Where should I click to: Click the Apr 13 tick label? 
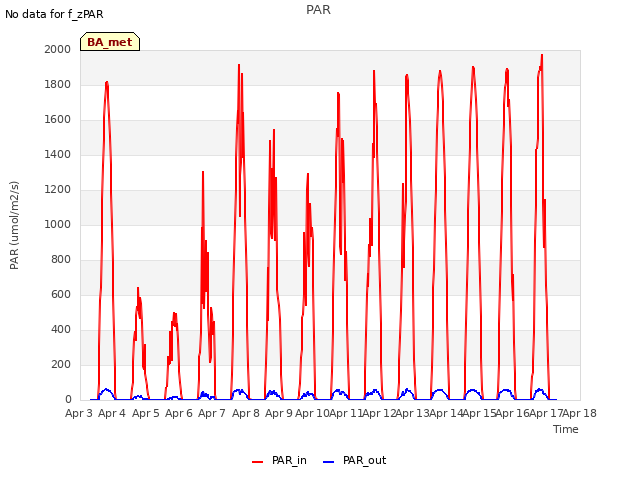coord(412,413)
